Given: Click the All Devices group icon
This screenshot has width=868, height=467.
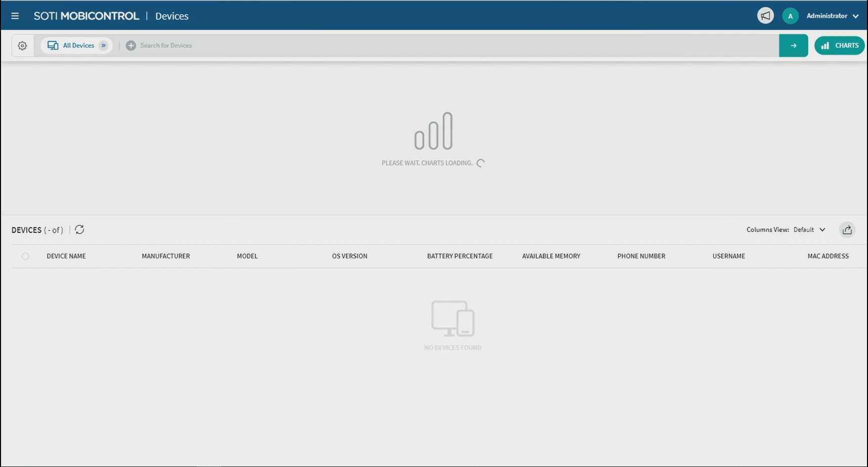Looking at the screenshot, I should 53,46.
